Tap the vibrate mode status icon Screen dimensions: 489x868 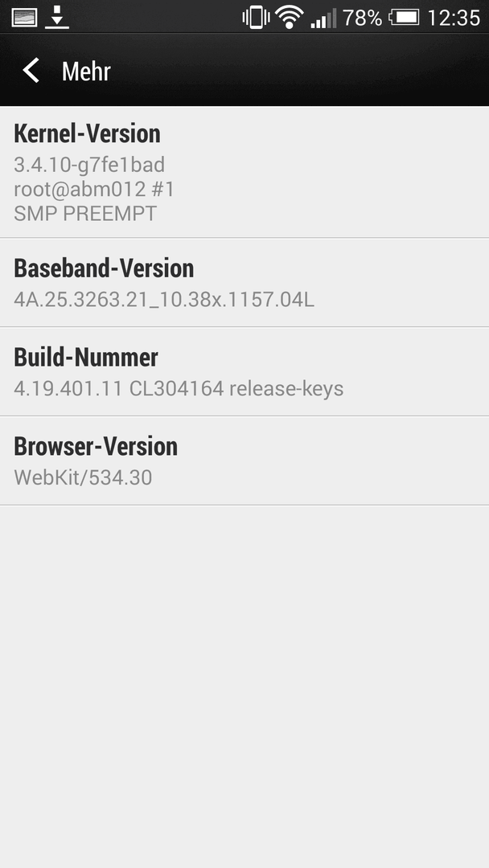256,17
